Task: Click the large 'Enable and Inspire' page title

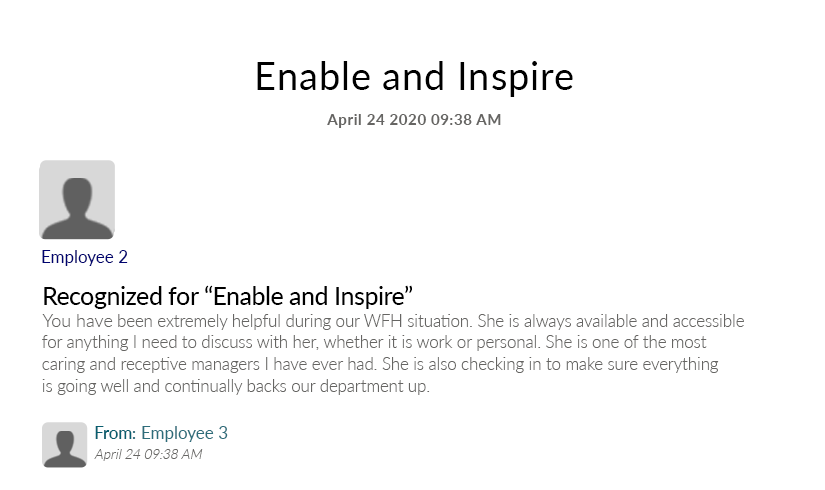Action: click(414, 77)
